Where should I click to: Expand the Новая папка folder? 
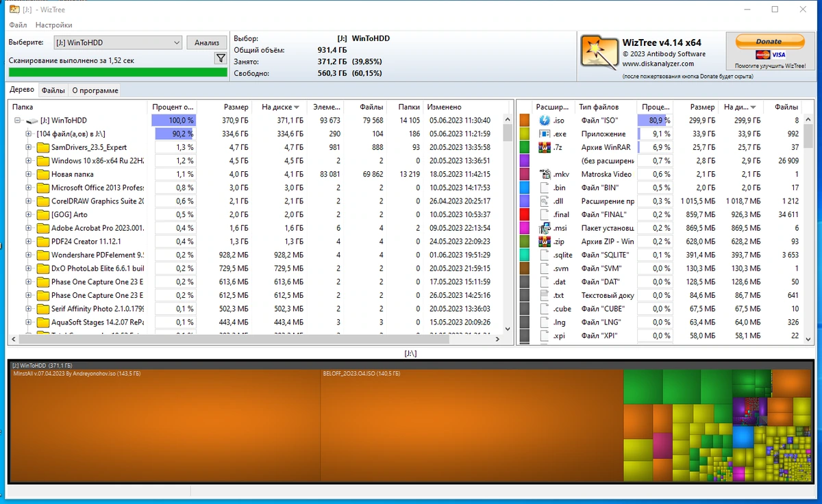click(29, 175)
